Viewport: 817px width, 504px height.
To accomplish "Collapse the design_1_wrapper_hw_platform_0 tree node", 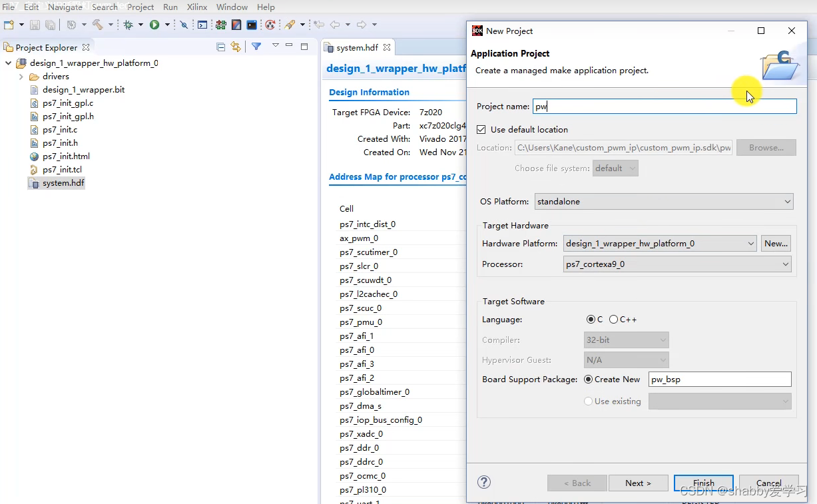I will [8, 63].
